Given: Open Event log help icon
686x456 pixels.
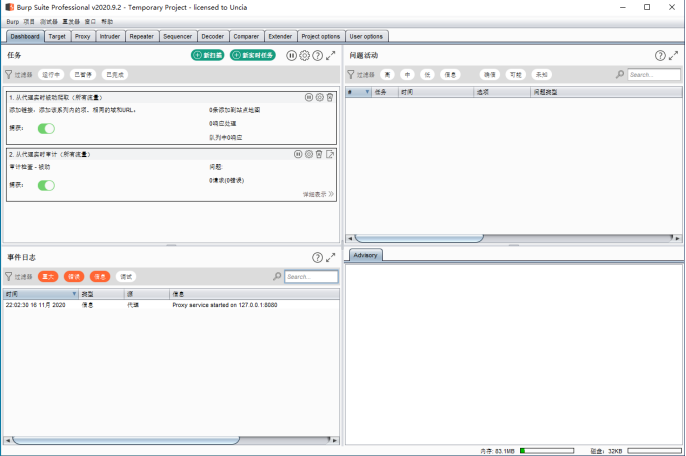Looking at the screenshot, I should click(x=318, y=258).
